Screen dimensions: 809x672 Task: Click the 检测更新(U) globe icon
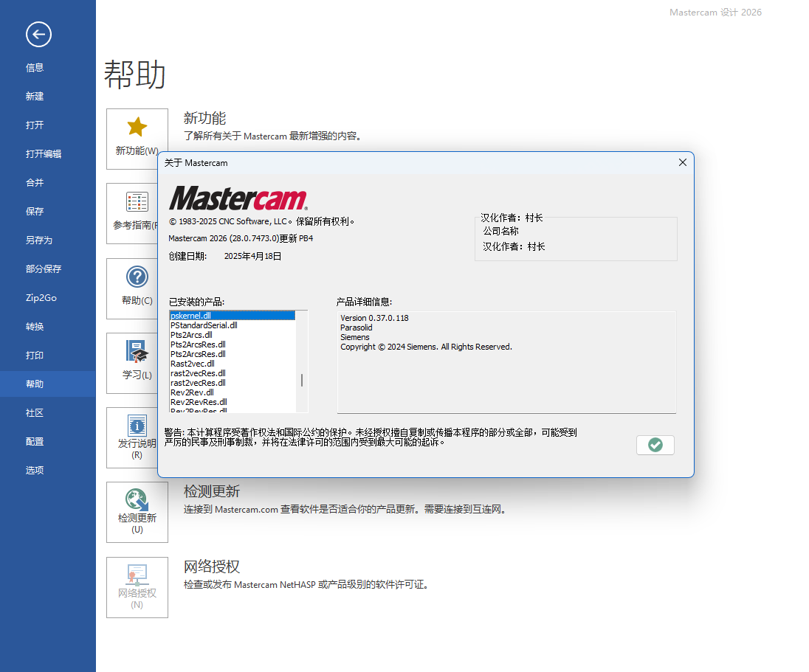point(137,500)
